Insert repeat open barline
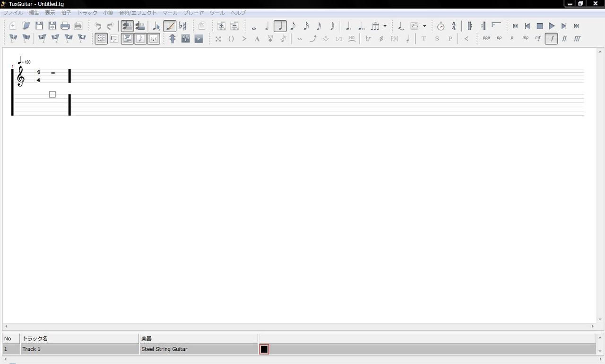 click(x=470, y=26)
